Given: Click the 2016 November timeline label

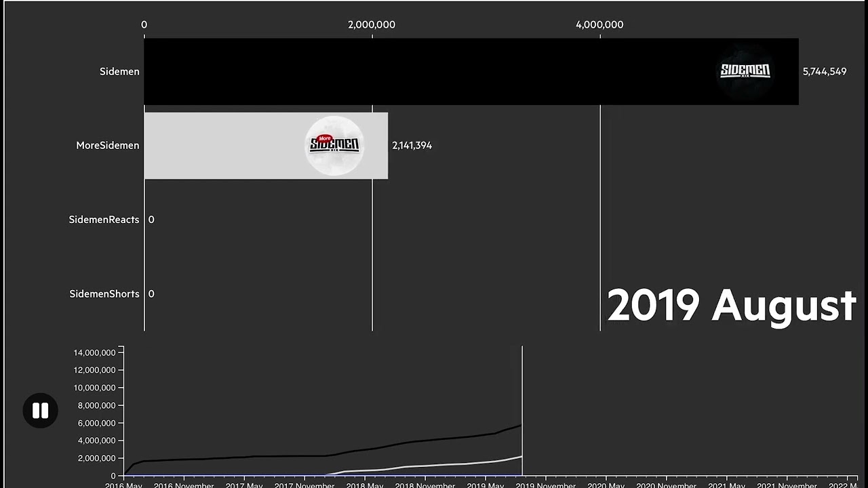Looking at the screenshot, I should [x=184, y=485].
